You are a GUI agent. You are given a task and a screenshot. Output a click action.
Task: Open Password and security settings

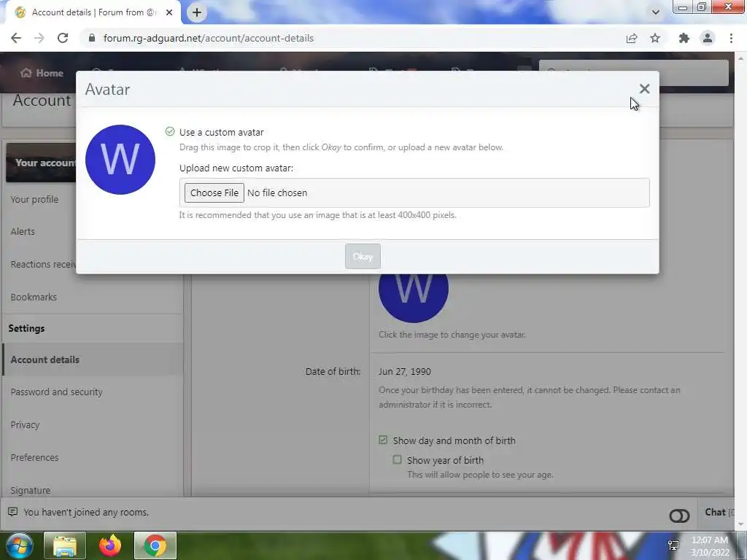(x=56, y=392)
